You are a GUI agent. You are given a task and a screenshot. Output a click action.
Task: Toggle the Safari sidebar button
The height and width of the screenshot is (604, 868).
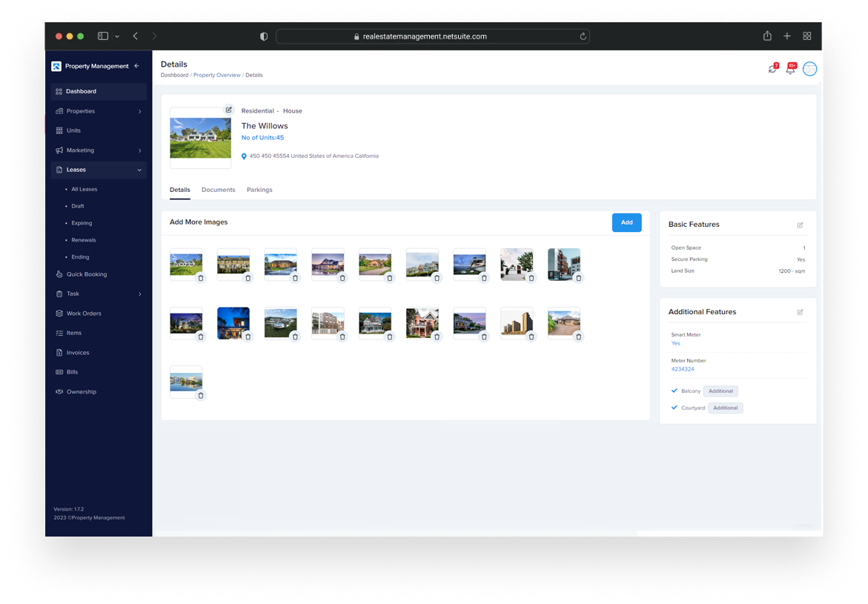103,36
